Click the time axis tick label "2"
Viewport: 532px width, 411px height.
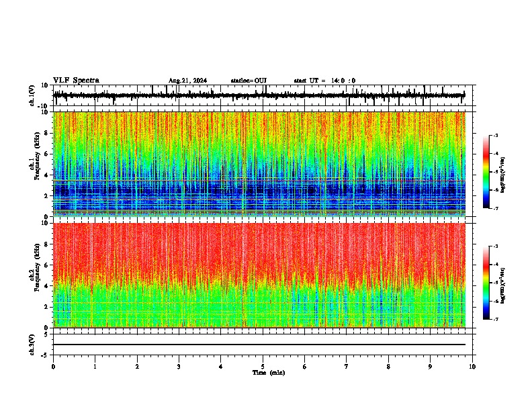[137, 367]
